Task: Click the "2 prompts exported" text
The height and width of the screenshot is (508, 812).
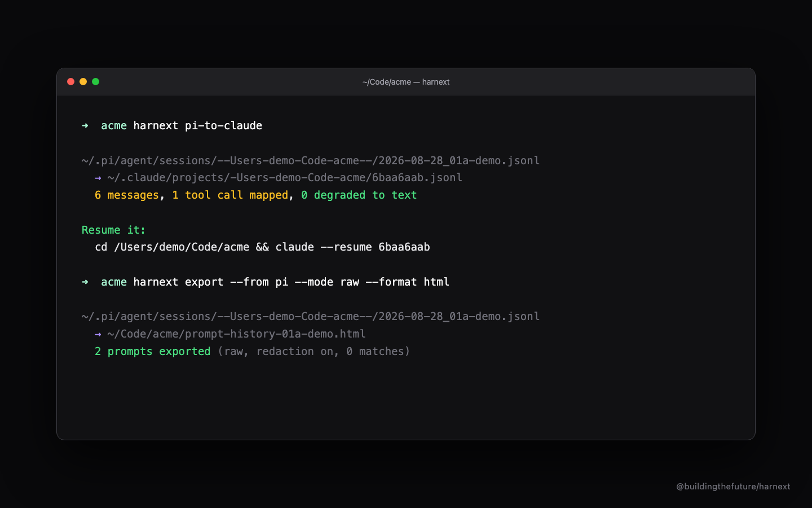Action: click(152, 352)
